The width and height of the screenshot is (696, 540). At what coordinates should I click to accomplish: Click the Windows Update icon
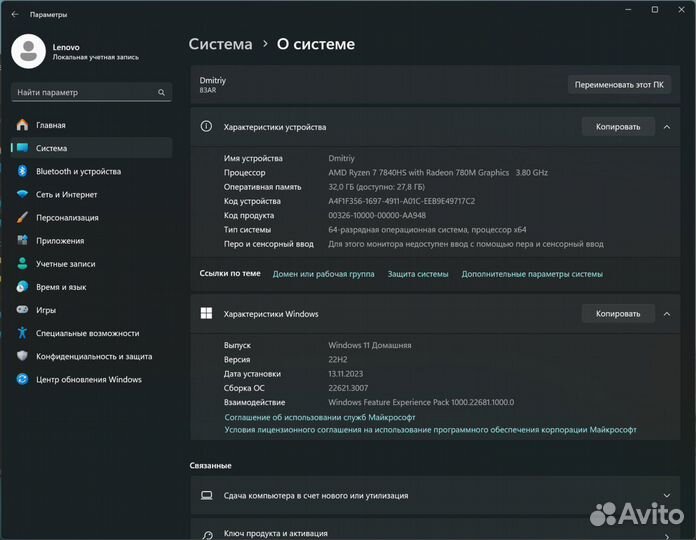[22, 379]
